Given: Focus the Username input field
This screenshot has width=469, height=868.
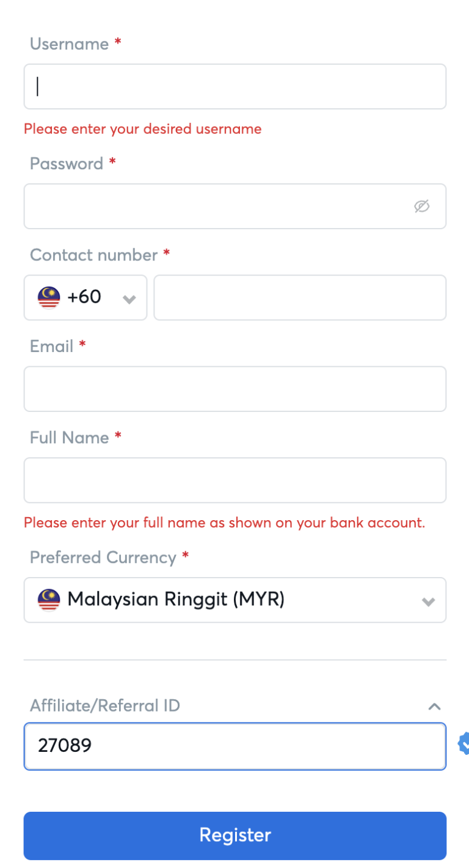Looking at the screenshot, I should [x=235, y=87].
